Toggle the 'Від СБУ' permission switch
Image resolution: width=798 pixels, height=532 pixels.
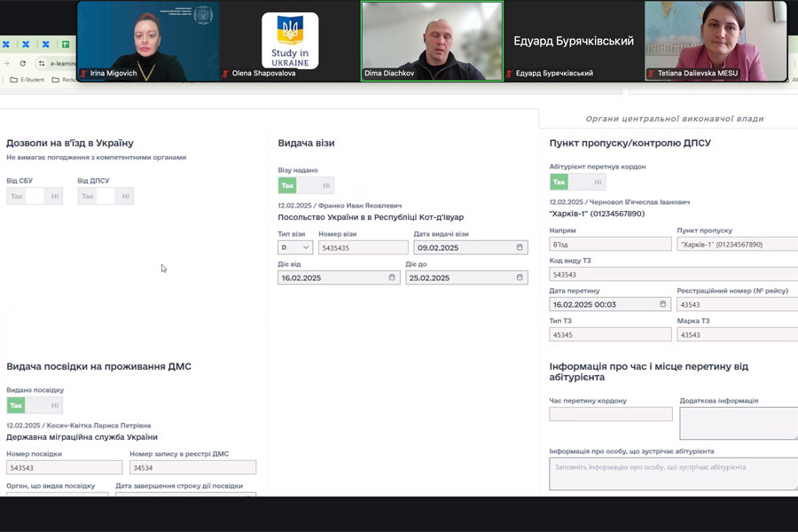[x=35, y=196]
